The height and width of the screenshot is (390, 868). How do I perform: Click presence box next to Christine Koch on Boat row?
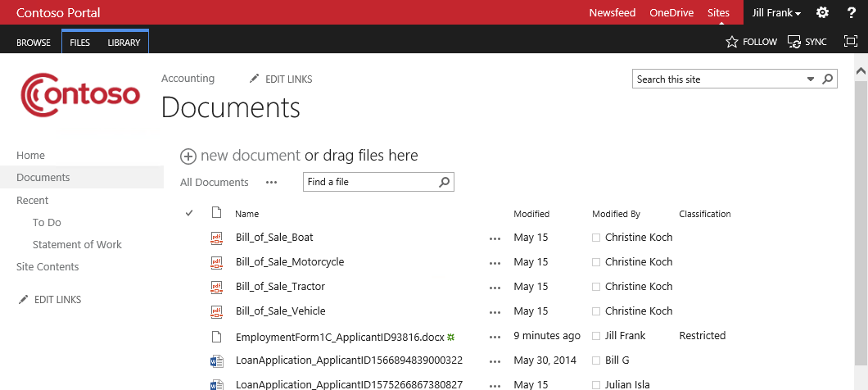[596, 238]
